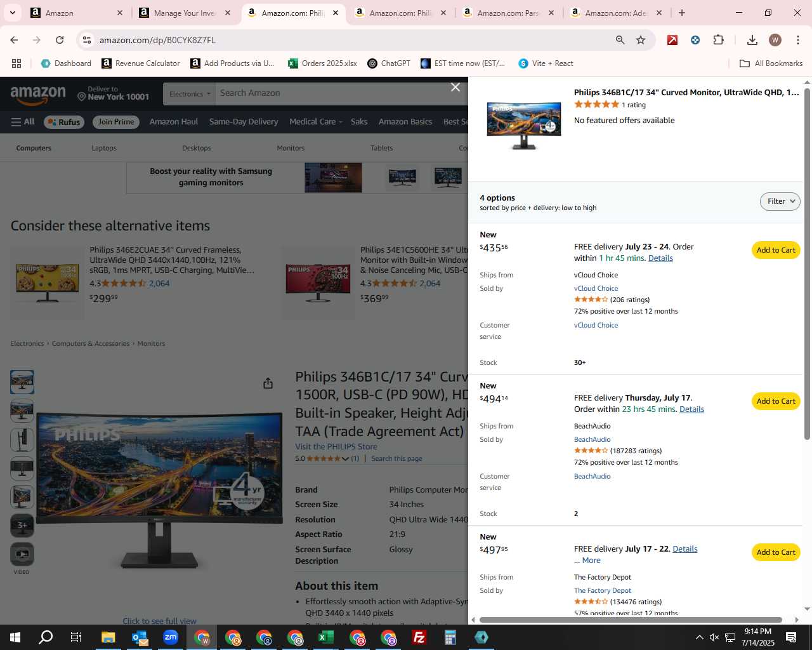Click the browser back arrow
Viewport: 812px width, 650px height.
pos(14,40)
